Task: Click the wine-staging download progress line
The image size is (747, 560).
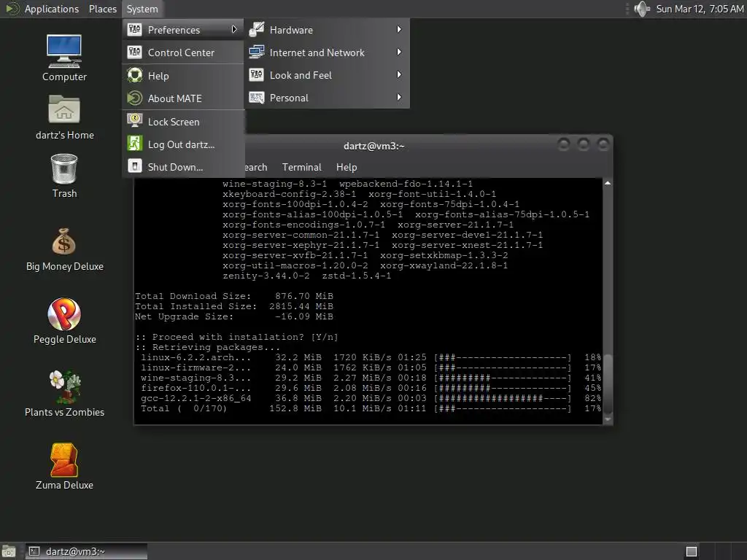Action: pos(371,378)
